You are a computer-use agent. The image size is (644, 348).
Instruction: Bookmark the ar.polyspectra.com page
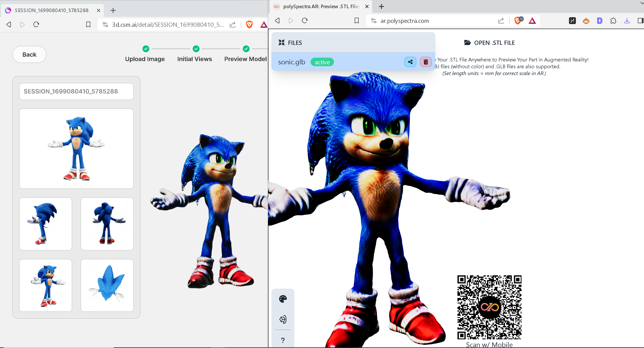[357, 20]
